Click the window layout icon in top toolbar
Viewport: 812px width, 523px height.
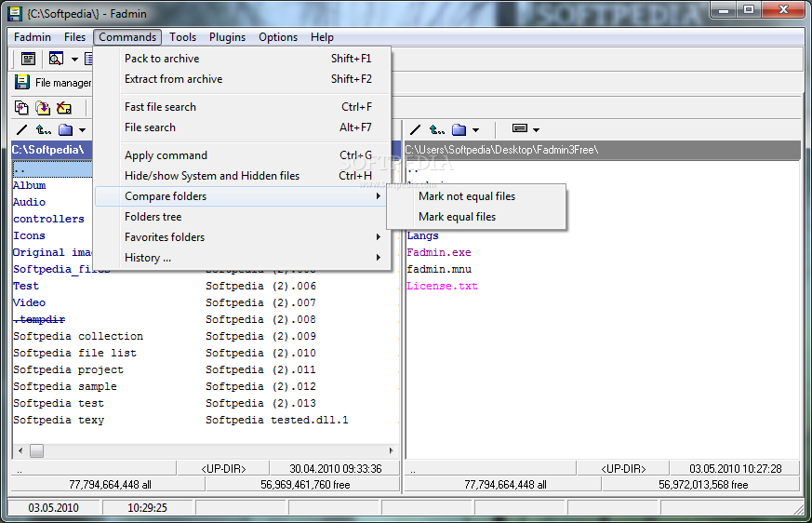point(28,59)
